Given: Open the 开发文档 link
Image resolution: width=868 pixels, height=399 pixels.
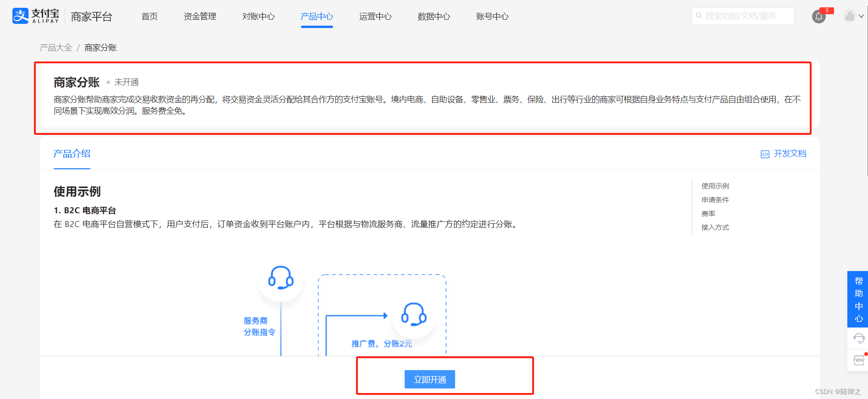Looking at the screenshot, I should pos(790,154).
